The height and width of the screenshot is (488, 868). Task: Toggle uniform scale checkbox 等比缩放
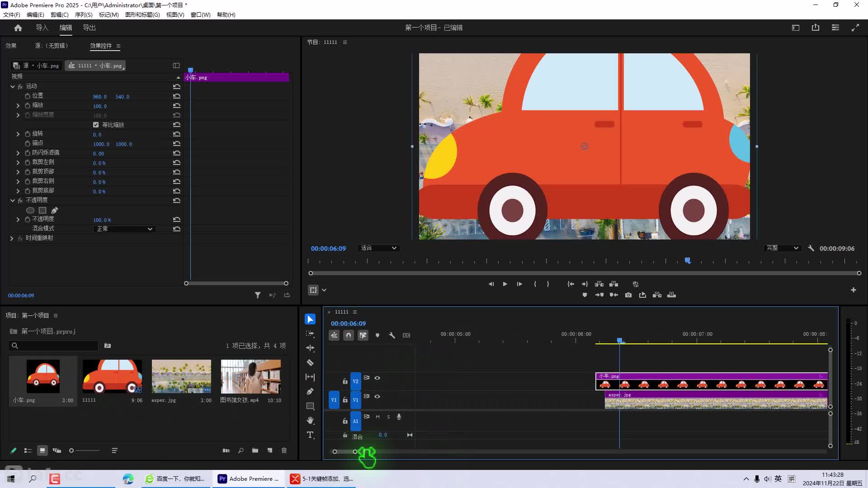click(96, 125)
